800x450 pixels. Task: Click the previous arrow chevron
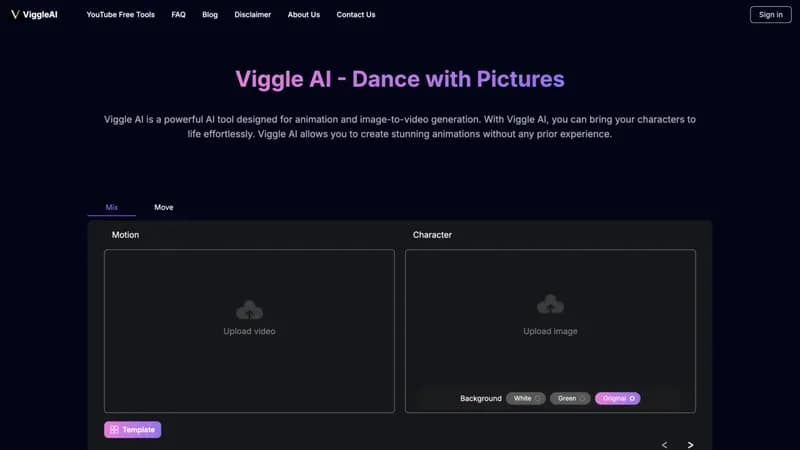click(x=664, y=445)
